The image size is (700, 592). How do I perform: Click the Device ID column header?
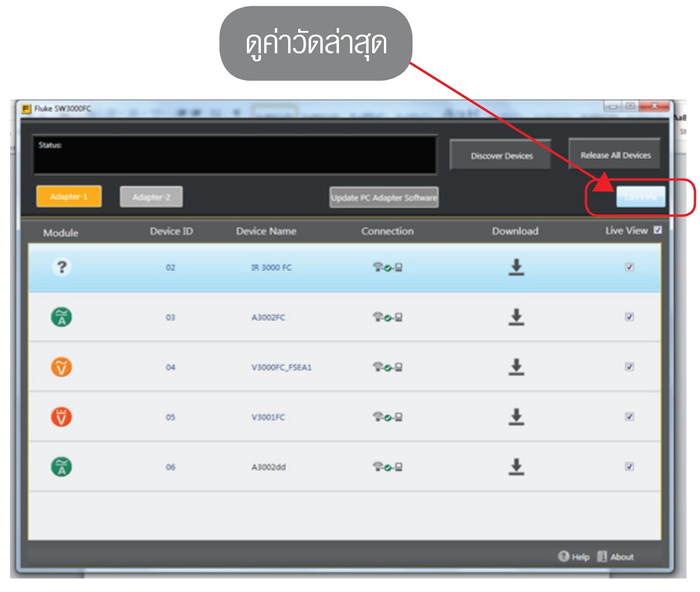coord(171,231)
